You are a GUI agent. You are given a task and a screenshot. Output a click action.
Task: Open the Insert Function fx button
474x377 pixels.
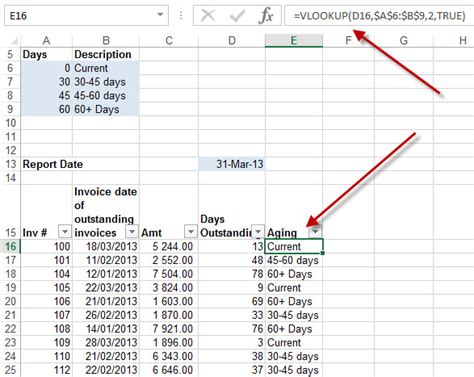click(x=266, y=15)
